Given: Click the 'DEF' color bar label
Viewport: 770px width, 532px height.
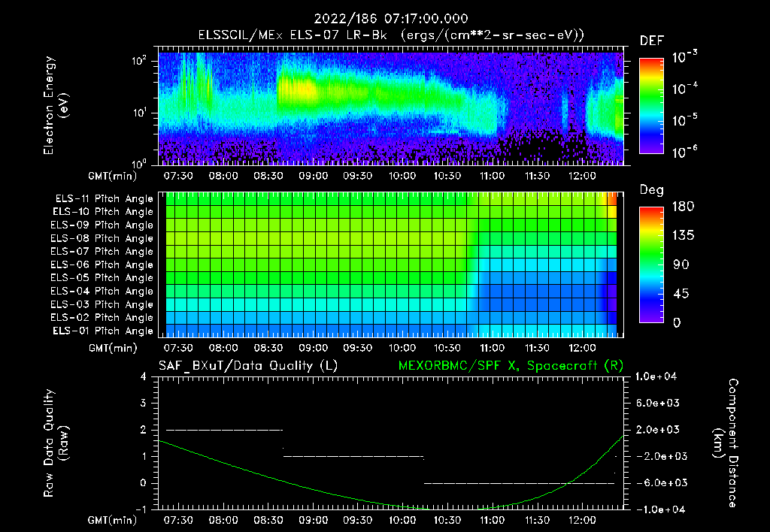Looking at the screenshot, I should pyautogui.click(x=652, y=41).
